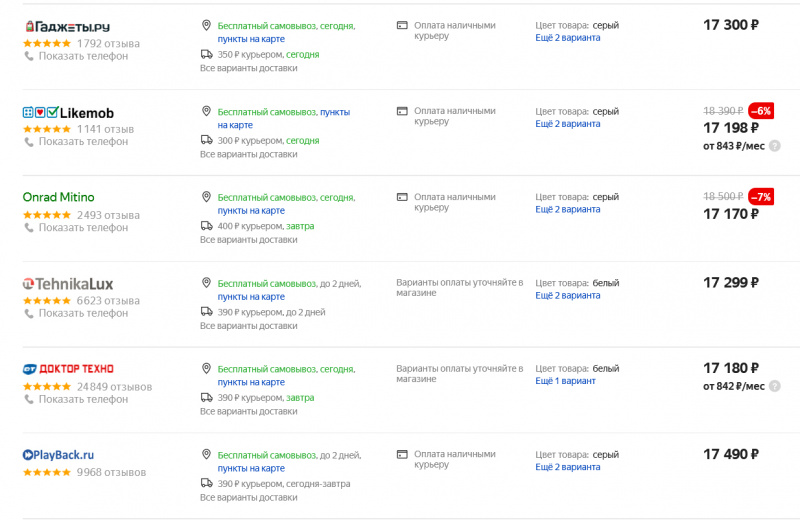This screenshot has height=520, width=800.
Task: Click the question mark icon near 843 ₽/мес
Action: pos(774,146)
